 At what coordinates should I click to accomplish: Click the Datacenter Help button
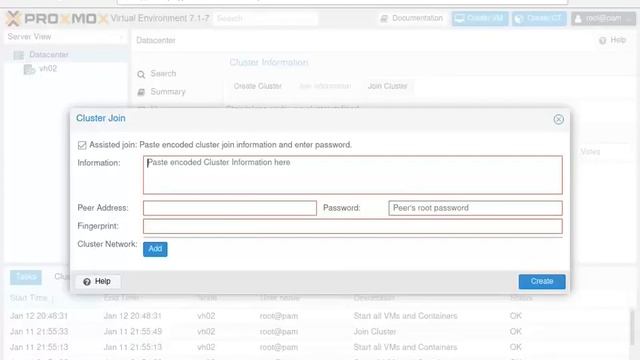[x=612, y=40]
